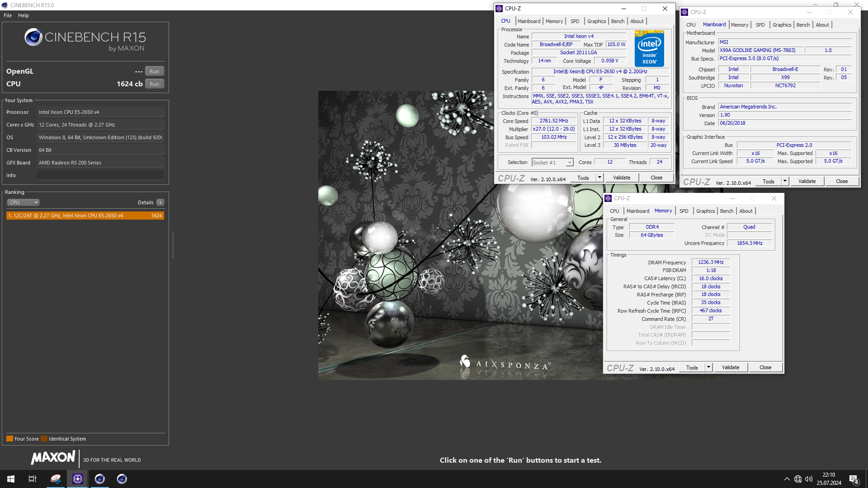Image resolution: width=868 pixels, height=488 pixels.
Task: Open the Tools dropdown arrow in Memory window
Action: click(x=708, y=367)
